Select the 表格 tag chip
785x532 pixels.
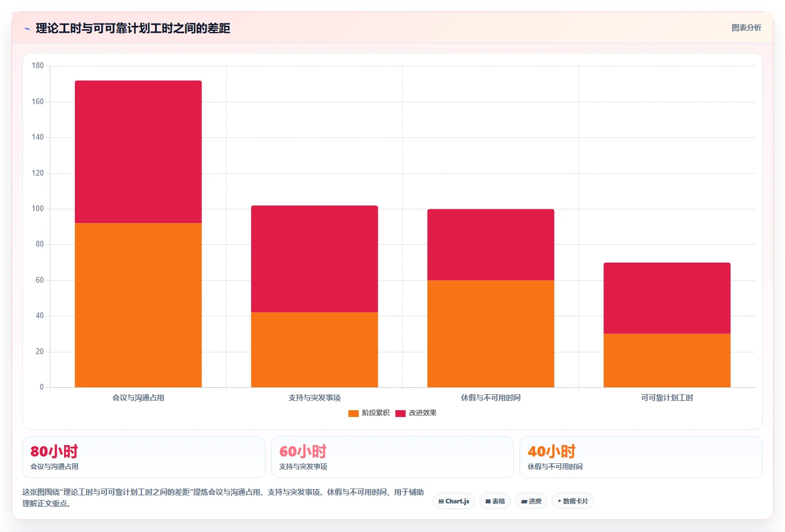495,501
